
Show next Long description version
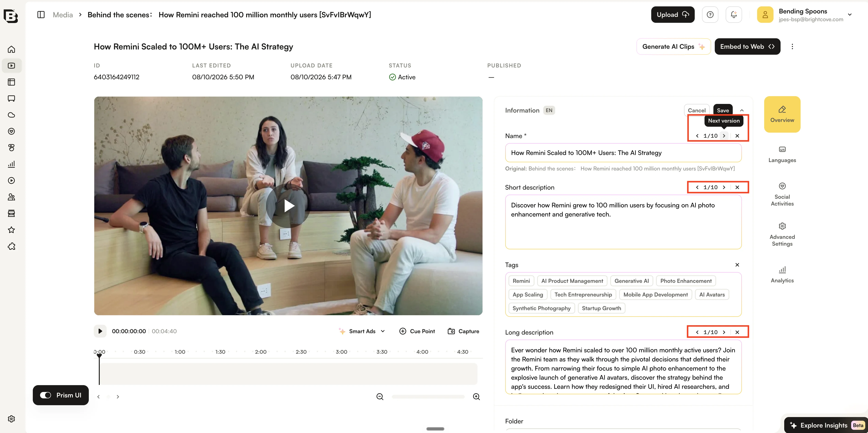724,332
